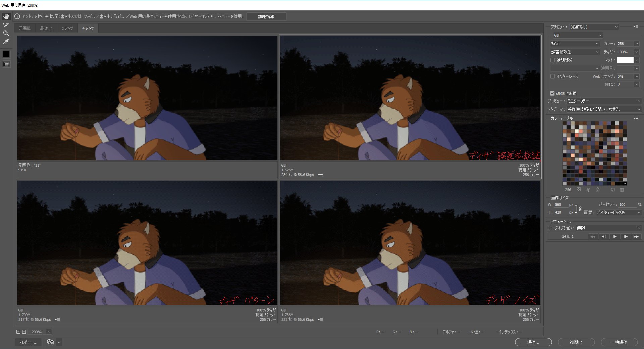Click the W width input field
The width and height of the screenshot is (644, 349).
(561, 205)
